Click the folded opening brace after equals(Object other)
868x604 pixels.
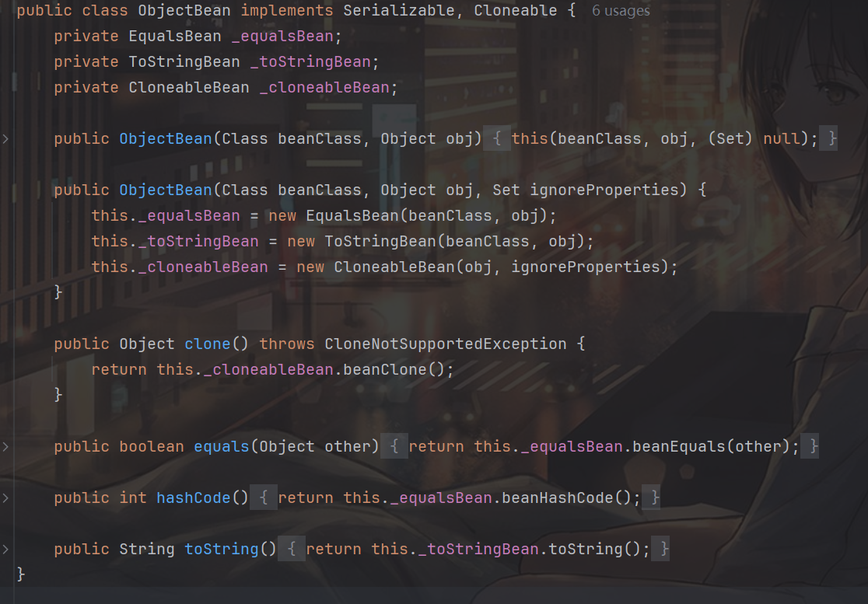click(395, 447)
